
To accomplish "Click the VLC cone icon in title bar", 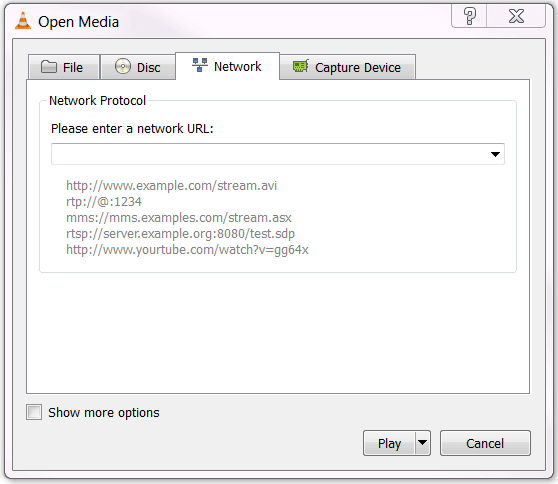I will (23, 21).
